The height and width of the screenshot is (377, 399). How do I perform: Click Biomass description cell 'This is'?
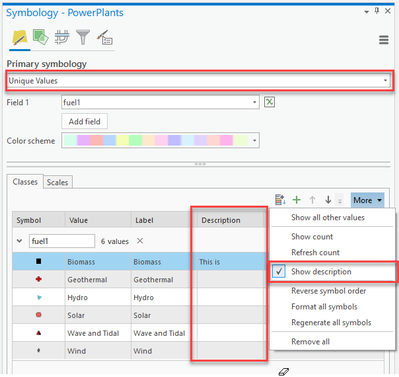click(x=231, y=262)
